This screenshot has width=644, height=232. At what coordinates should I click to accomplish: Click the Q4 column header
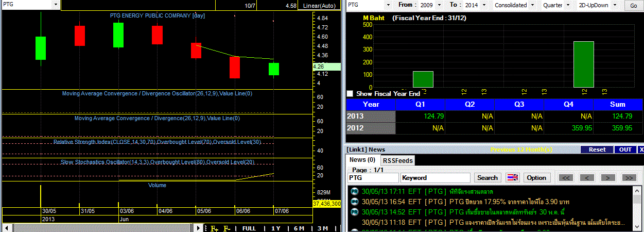click(568, 104)
